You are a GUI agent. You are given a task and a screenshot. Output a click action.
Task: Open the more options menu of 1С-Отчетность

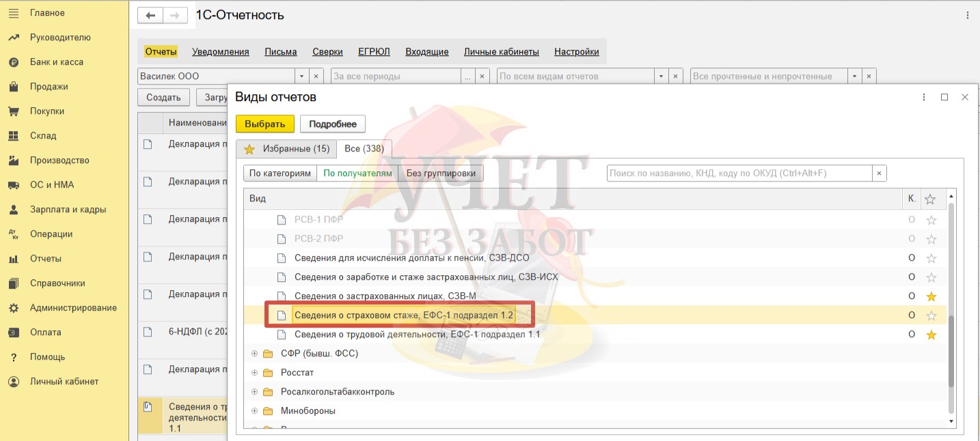[967, 15]
